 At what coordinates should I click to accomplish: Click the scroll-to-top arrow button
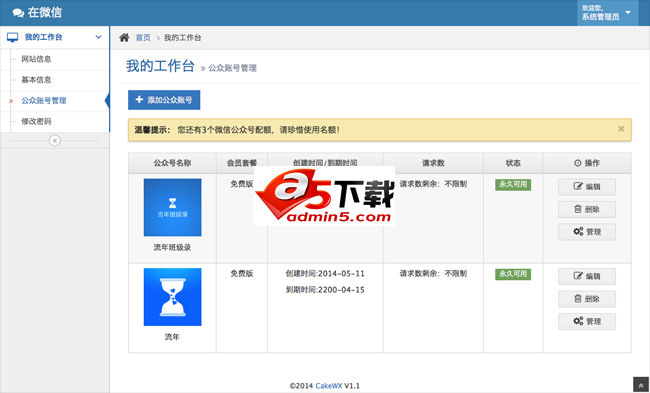coord(641,385)
